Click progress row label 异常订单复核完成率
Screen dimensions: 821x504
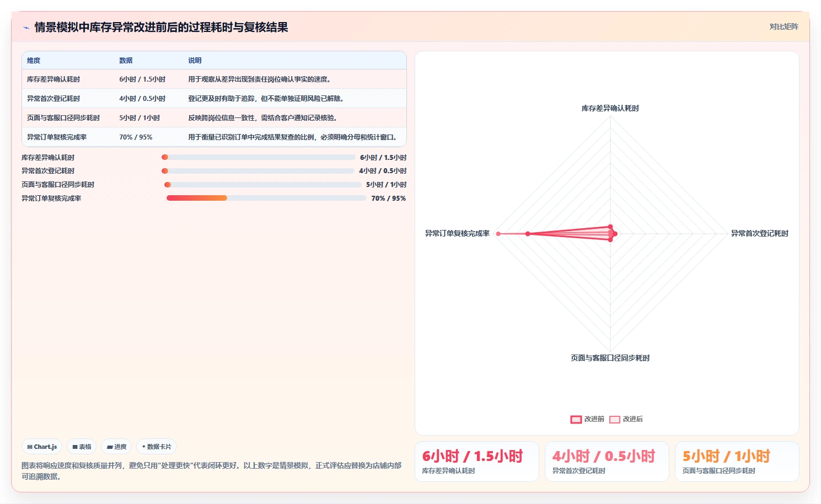pos(51,199)
